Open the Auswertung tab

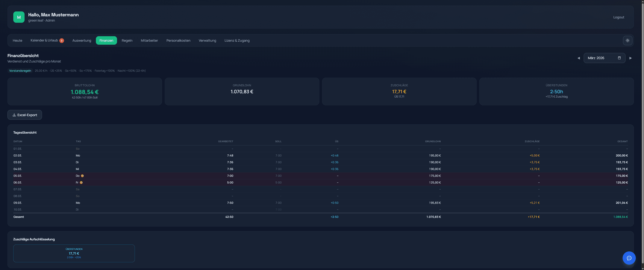(x=81, y=41)
